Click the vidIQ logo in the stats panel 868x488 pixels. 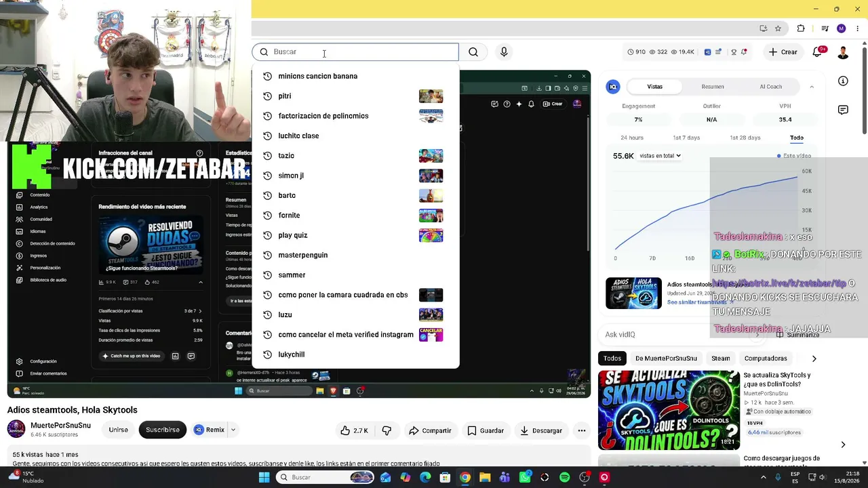[x=613, y=87]
